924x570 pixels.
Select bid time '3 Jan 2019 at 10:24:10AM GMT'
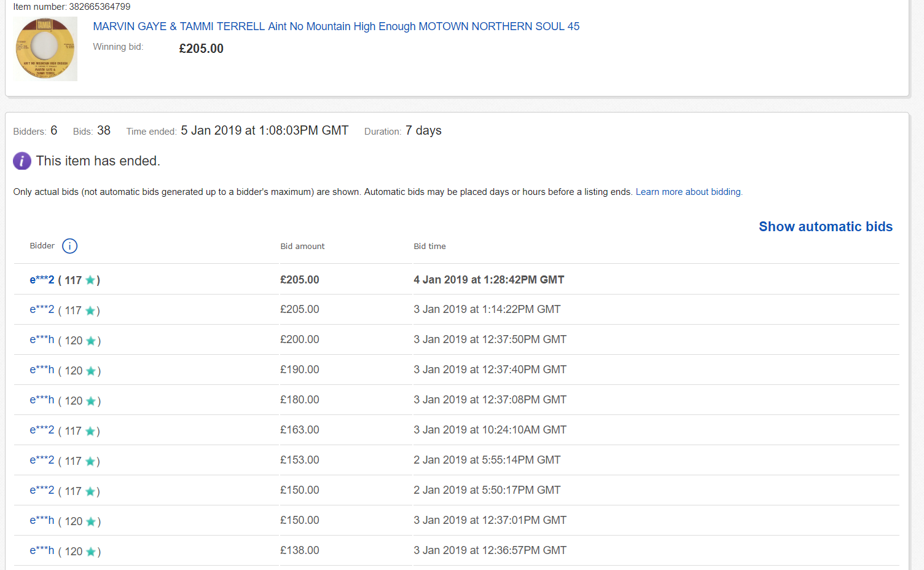click(490, 430)
